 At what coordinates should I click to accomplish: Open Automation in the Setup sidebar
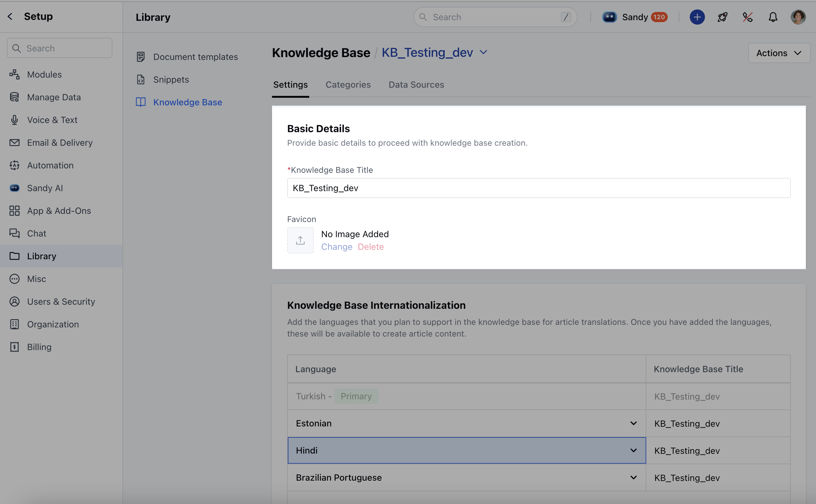(x=50, y=165)
